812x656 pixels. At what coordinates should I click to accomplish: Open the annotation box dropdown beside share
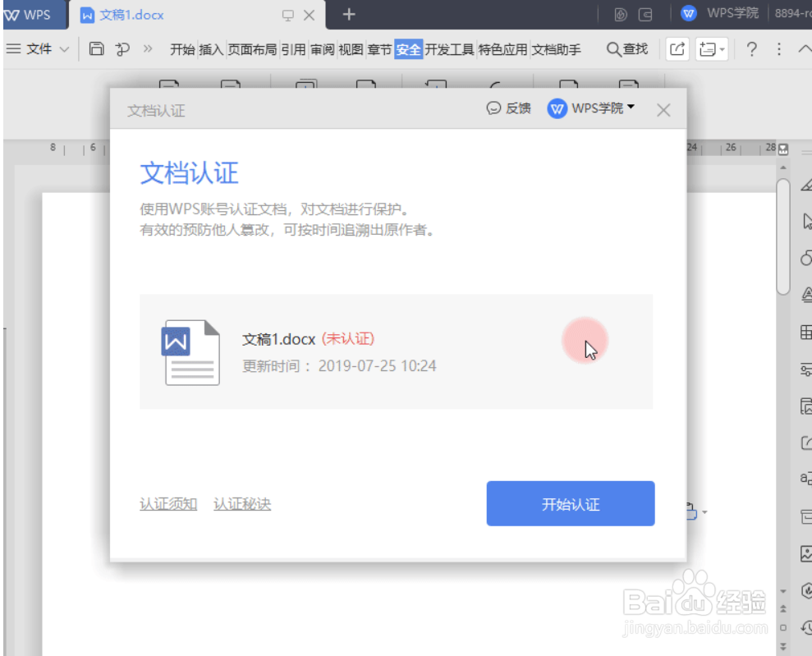tap(712, 49)
